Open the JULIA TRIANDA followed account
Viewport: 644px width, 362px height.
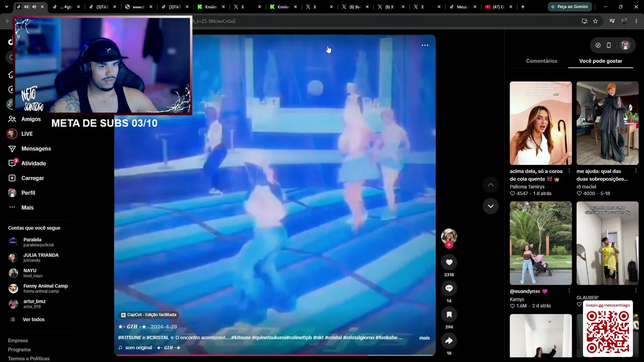coord(34,257)
